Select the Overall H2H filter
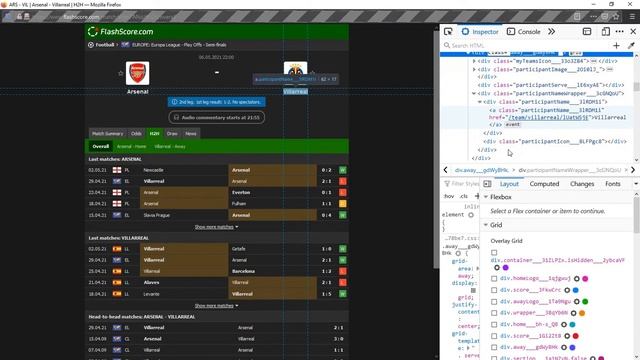 (100, 147)
